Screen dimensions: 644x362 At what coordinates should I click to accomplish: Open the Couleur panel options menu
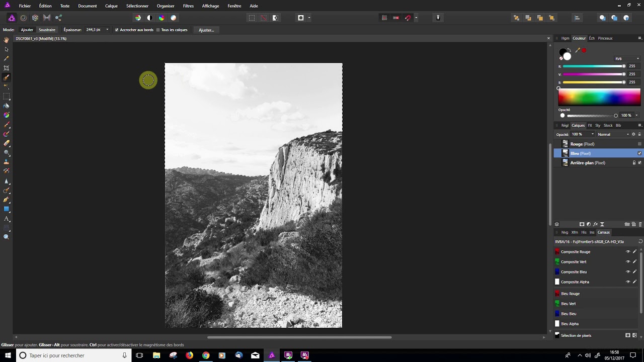click(x=640, y=38)
